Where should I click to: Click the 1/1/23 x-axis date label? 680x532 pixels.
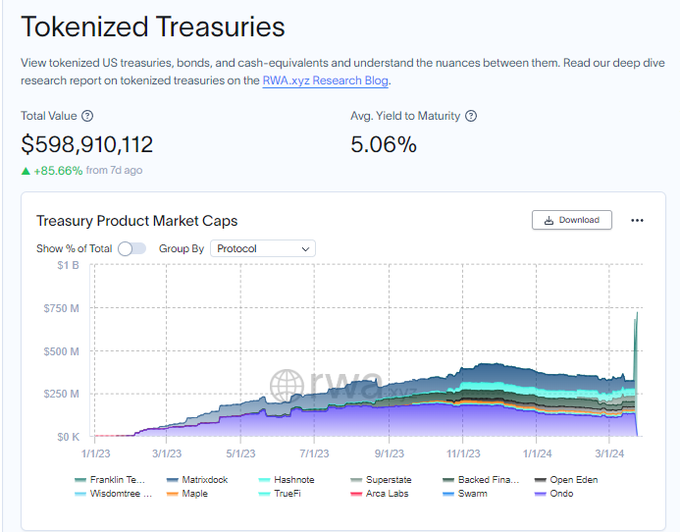[x=96, y=454]
